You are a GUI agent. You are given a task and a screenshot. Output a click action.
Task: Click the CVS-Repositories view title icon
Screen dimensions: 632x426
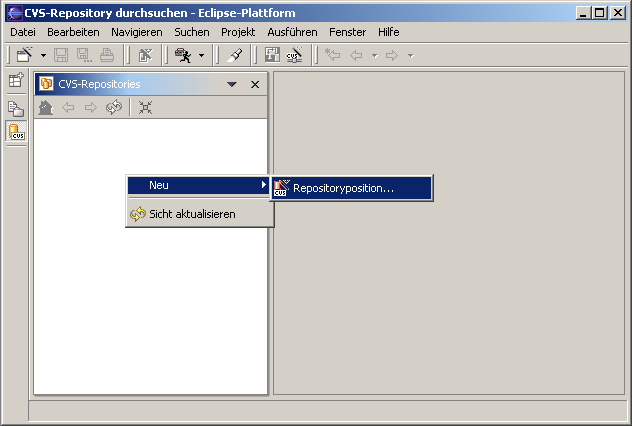click(46, 84)
